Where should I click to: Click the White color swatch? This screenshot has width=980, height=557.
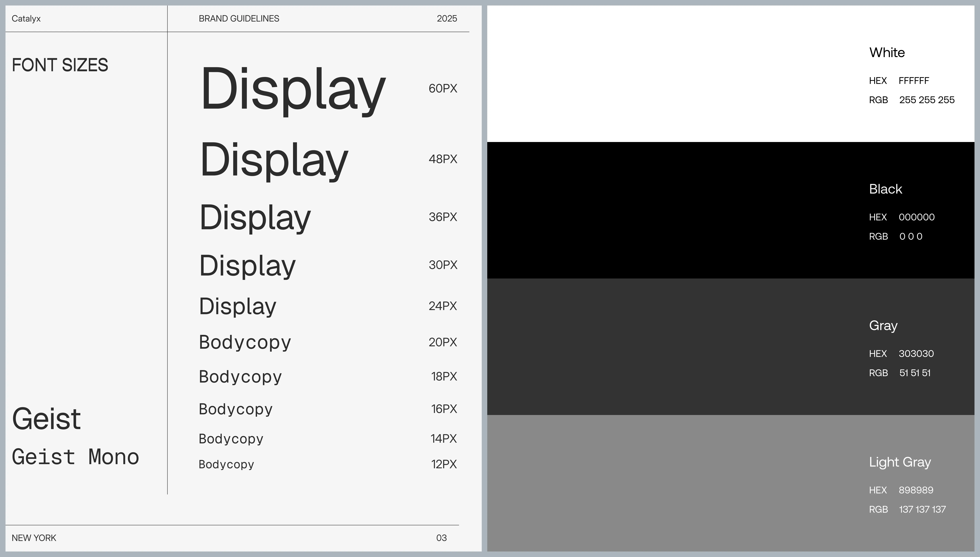click(x=674, y=73)
